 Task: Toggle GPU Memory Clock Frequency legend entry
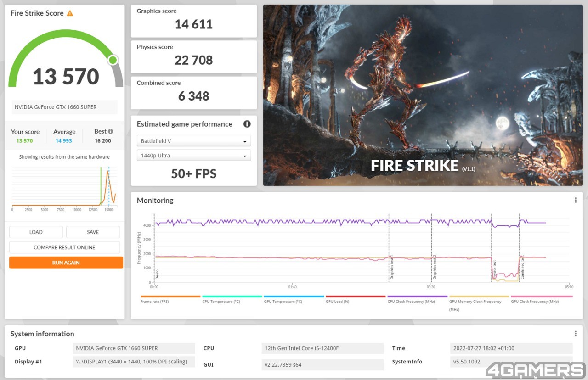(479, 303)
